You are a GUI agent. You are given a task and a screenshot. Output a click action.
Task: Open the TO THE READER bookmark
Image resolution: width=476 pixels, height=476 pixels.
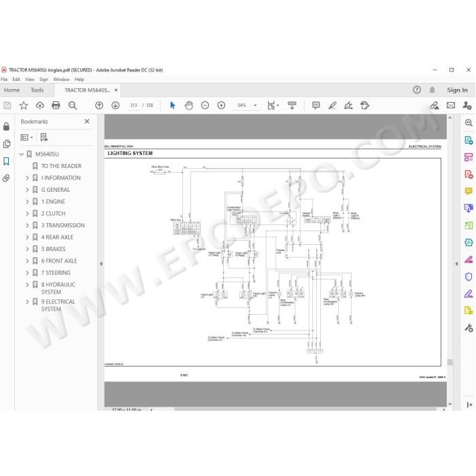61,166
